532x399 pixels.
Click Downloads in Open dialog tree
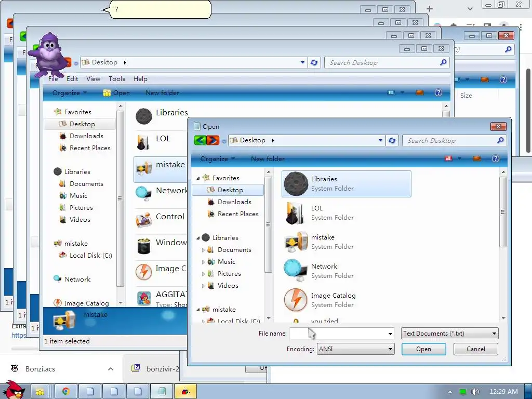pyautogui.click(x=234, y=202)
